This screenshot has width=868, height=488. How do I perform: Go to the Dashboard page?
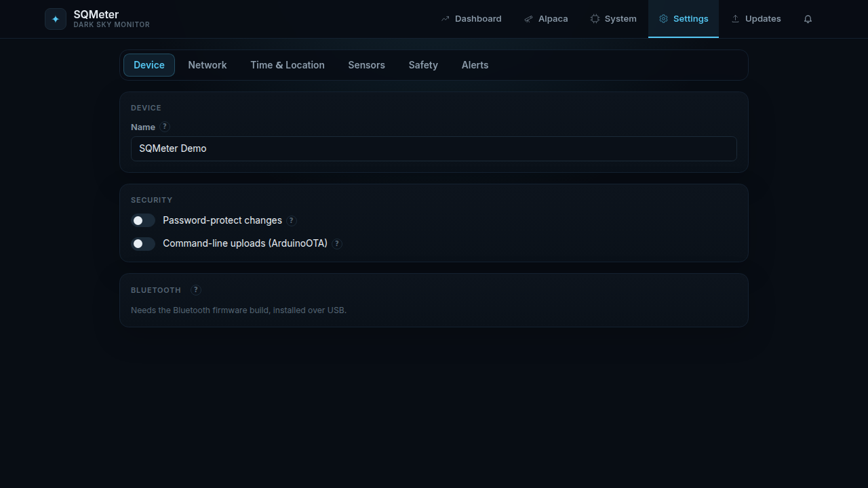(x=471, y=19)
